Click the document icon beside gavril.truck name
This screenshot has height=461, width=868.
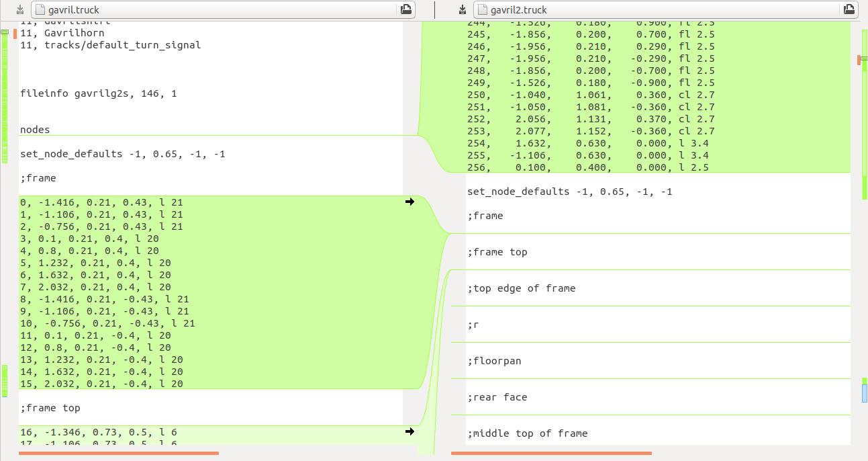40,9
